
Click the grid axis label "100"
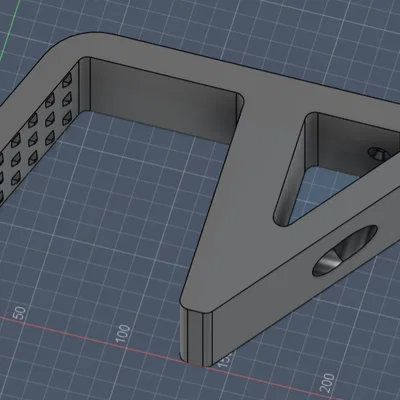[123, 333]
